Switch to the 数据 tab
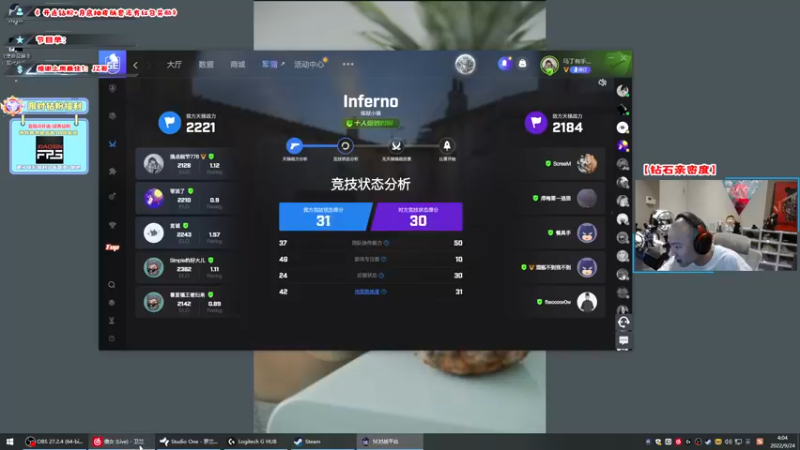Viewport: 800px width, 450px height. (x=206, y=64)
